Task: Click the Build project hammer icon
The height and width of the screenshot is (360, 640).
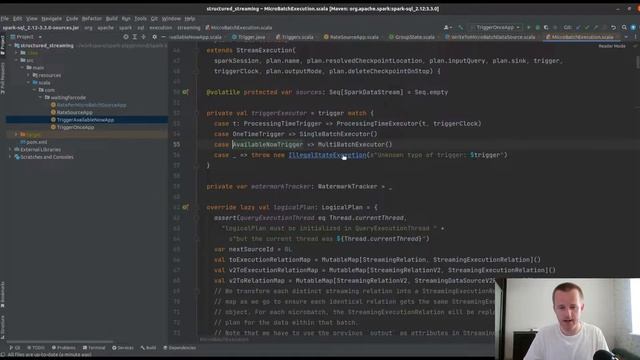Action: [461, 27]
